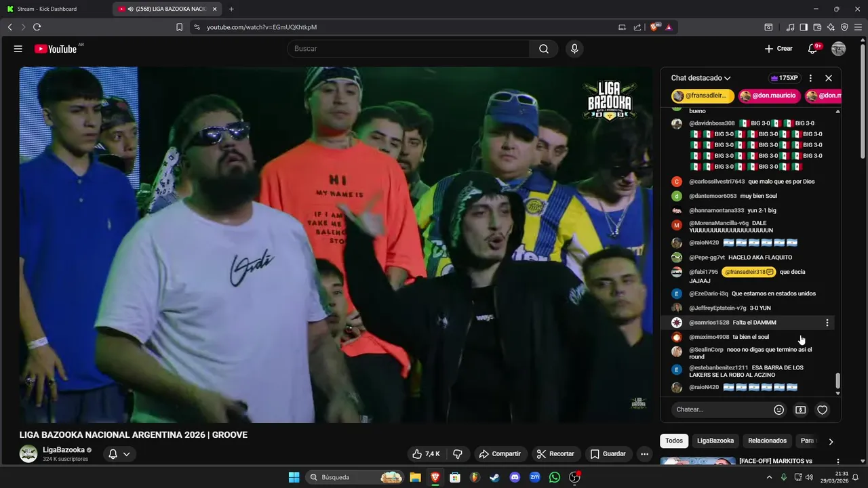Click the subscription notification bell
Screen dimensions: 868x488
pyautogui.click(x=113, y=454)
